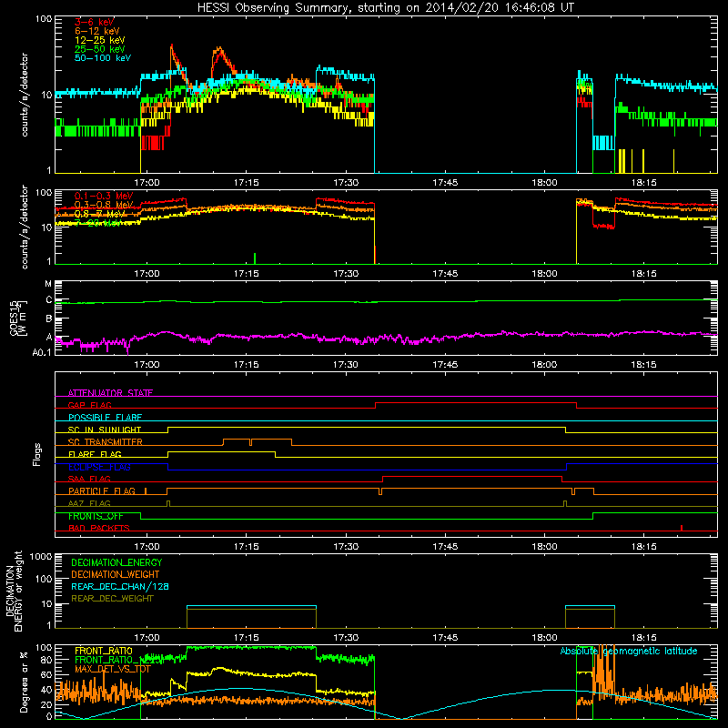
Task: Select the 6-12 keV legend label
Action: [97, 31]
